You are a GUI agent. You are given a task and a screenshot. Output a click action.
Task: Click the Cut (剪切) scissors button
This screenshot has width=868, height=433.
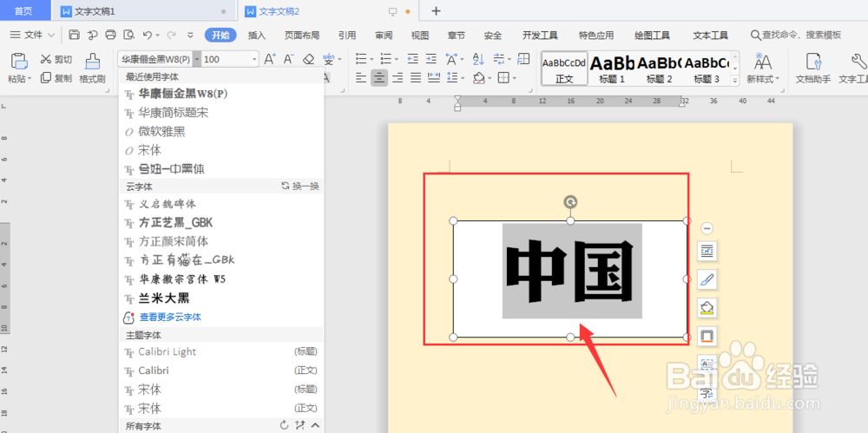click(x=56, y=59)
